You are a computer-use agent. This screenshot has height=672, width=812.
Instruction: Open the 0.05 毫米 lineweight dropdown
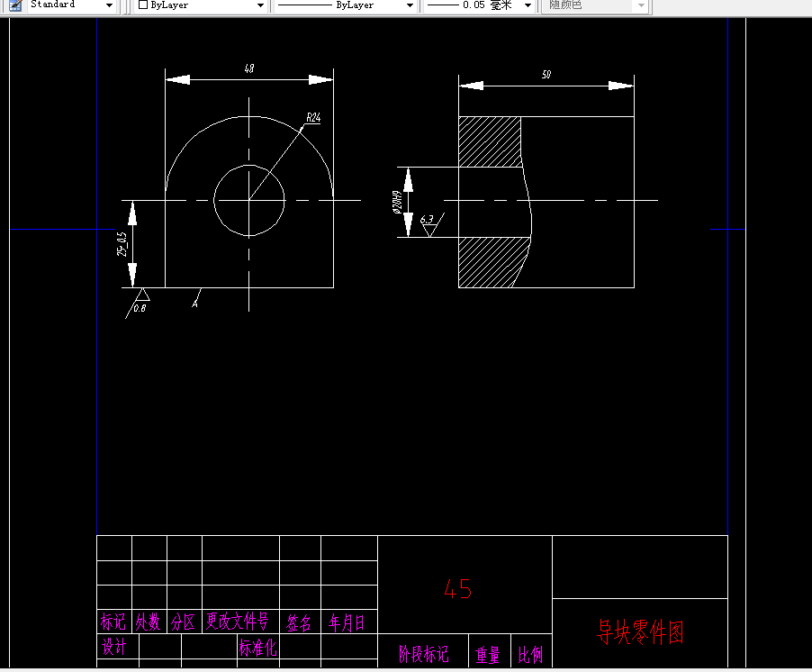tap(527, 5)
